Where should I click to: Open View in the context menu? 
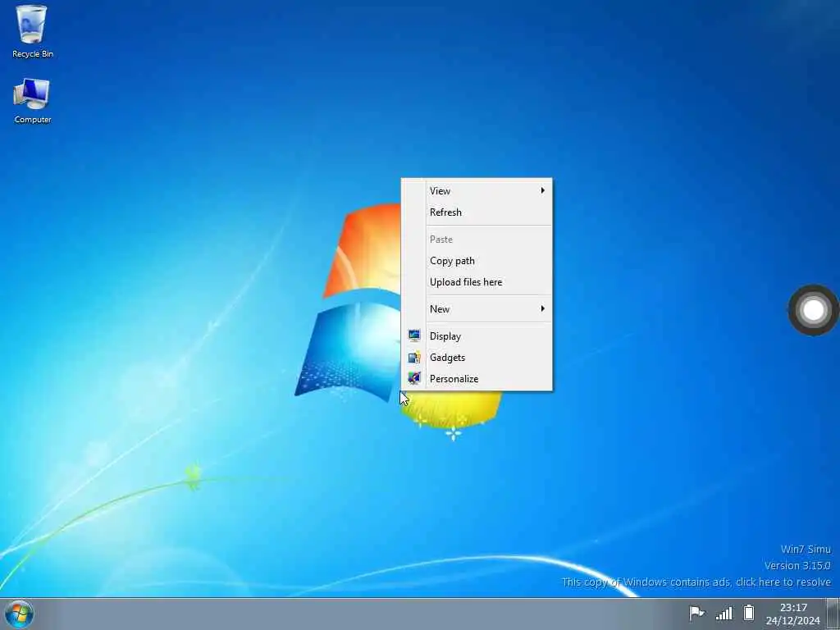click(x=477, y=190)
